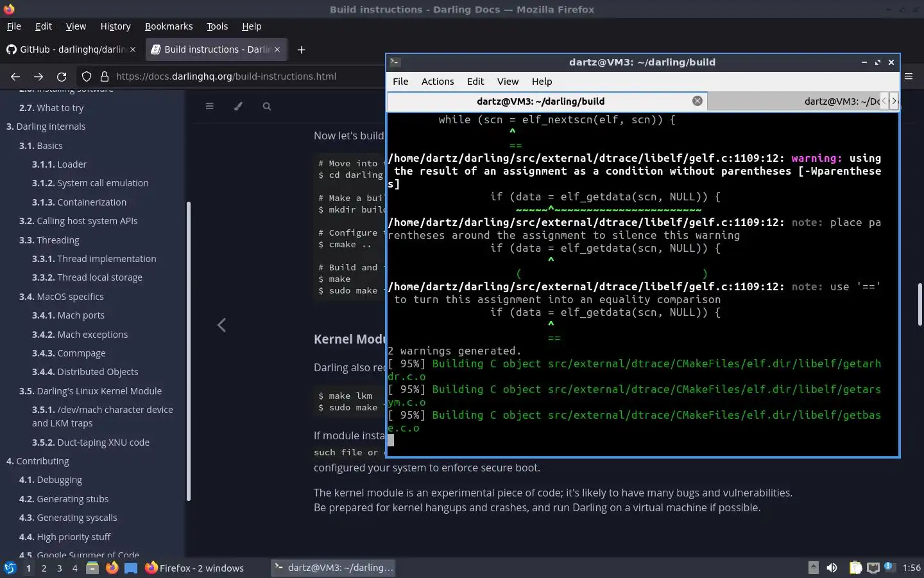Open the taskbar start menu icon
The image size is (924, 578).
click(x=10, y=568)
